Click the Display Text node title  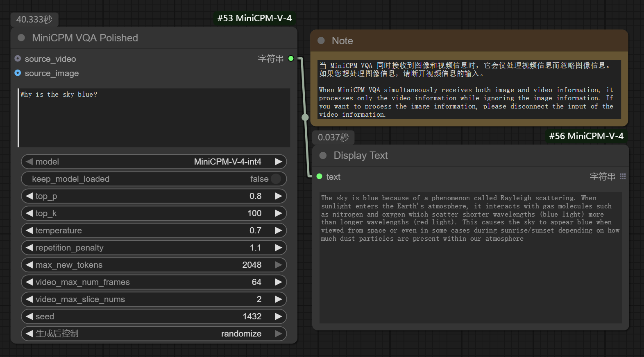tap(361, 156)
